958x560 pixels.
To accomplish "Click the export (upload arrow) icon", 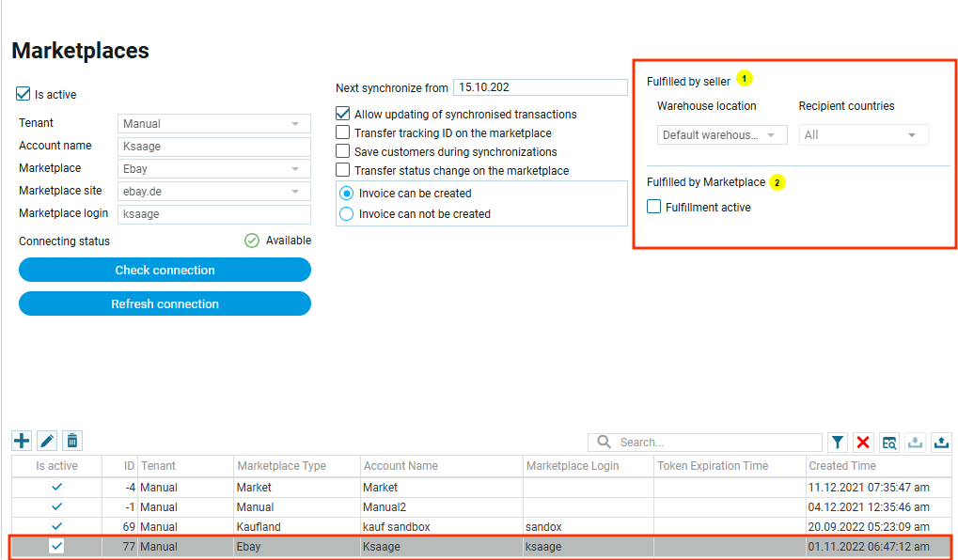I will click(x=941, y=443).
